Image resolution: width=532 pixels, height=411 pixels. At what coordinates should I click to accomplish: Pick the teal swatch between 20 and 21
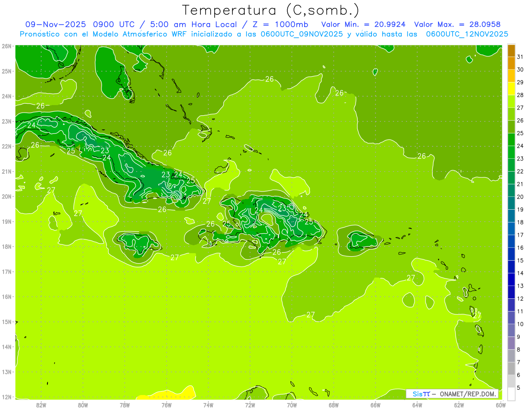511,191
